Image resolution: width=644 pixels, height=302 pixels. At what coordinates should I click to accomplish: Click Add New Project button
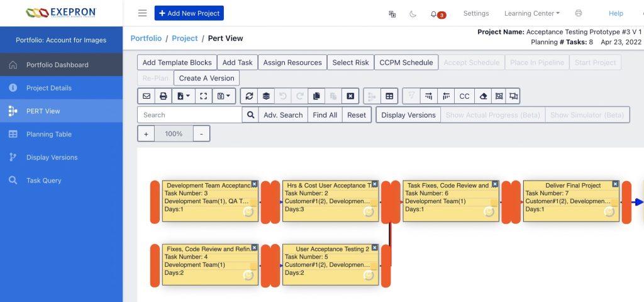189,13
